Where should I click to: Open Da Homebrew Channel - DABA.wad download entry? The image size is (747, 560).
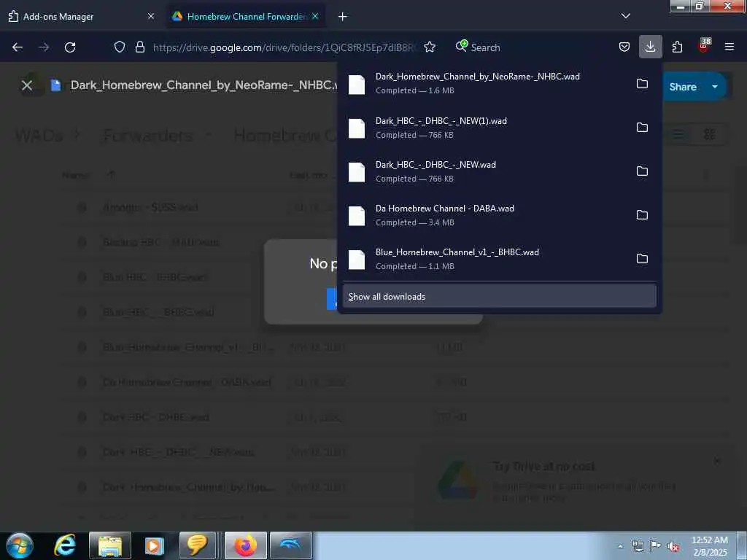[x=485, y=215]
